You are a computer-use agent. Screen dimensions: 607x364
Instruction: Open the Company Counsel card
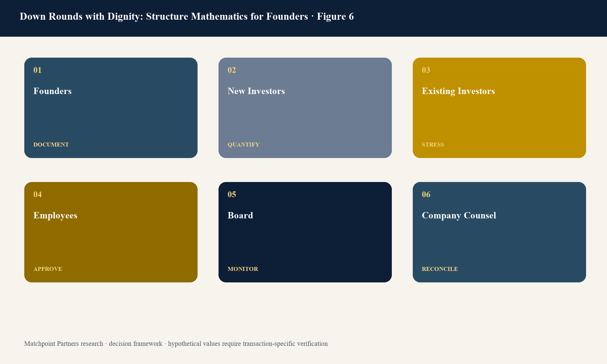tap(499, 232)
